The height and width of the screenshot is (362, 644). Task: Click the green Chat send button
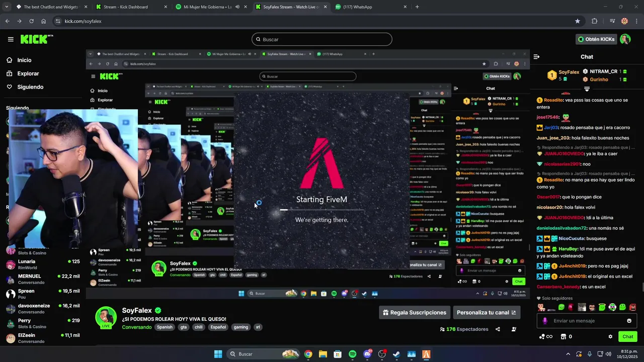pyautogui.click(x=628, y=337)
